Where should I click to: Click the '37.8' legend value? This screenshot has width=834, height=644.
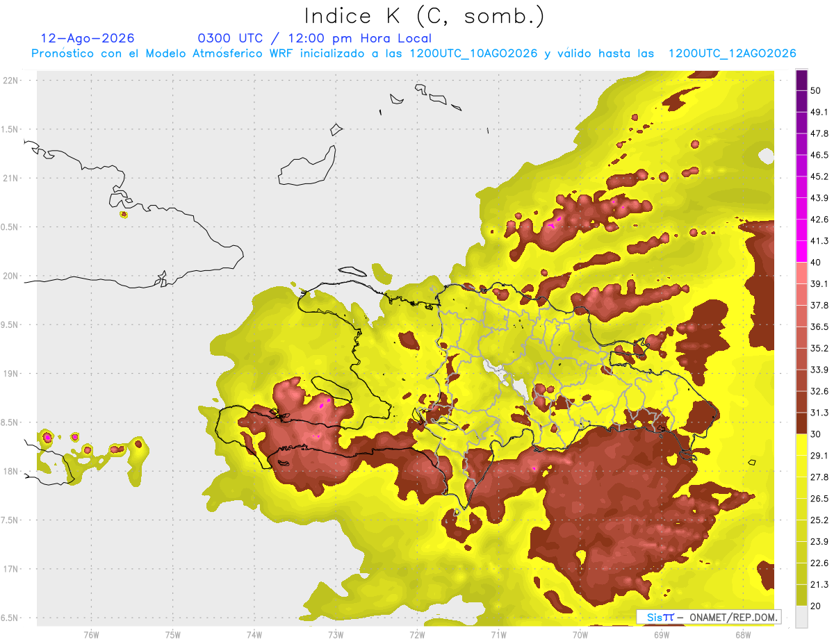coord(820,306)
